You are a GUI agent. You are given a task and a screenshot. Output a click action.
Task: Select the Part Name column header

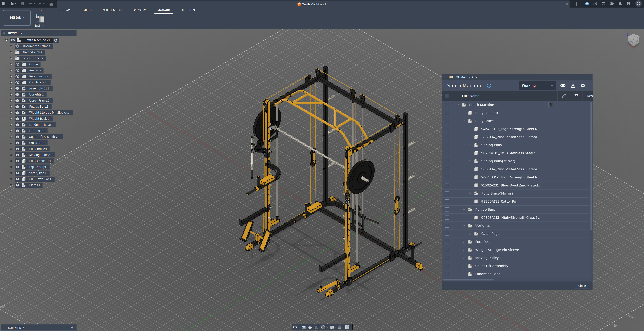point(470,96)
